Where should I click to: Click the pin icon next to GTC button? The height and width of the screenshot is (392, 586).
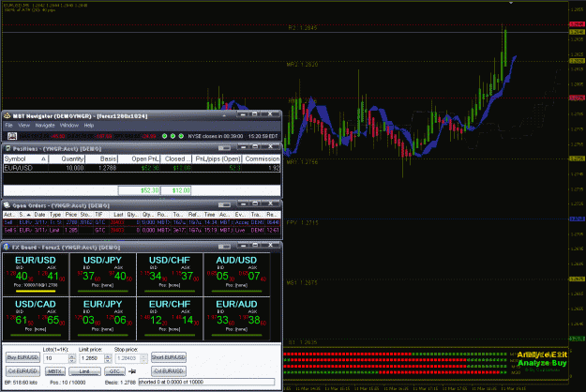[x=132, y=371]
